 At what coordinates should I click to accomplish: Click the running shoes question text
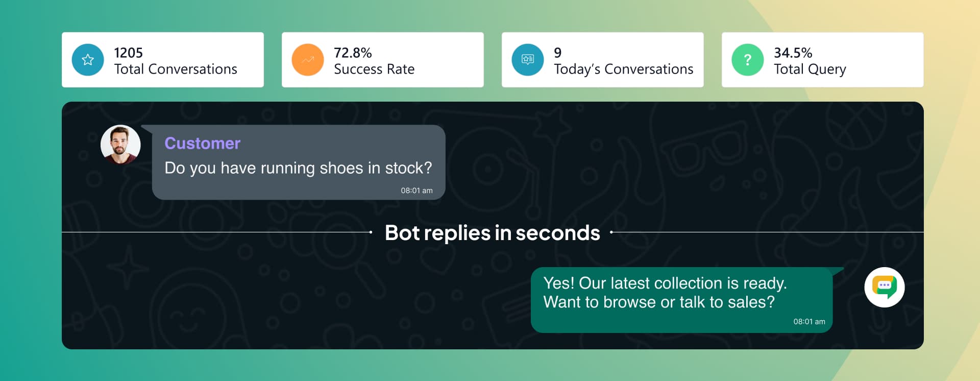click(x=298, y=168)
